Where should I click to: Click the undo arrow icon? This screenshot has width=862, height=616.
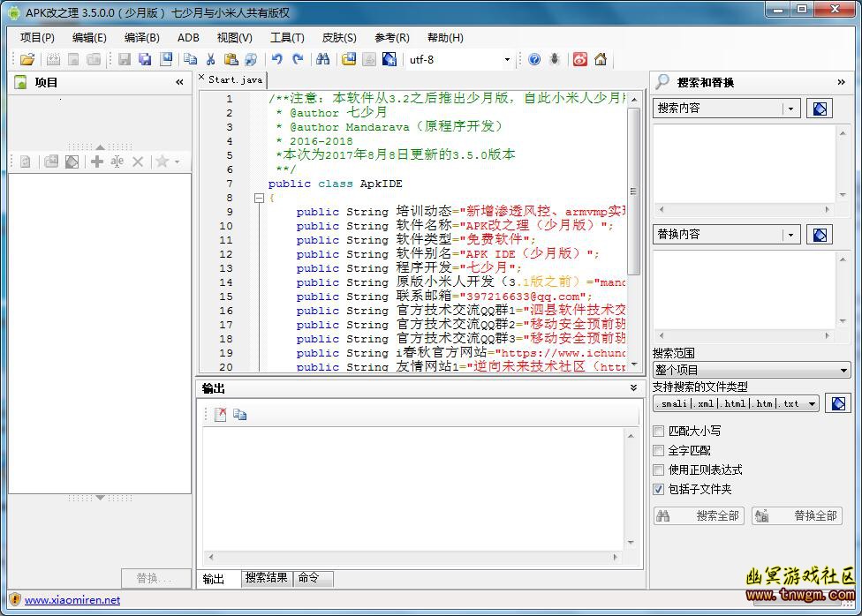pyautogui.click(x=277, y=59)
